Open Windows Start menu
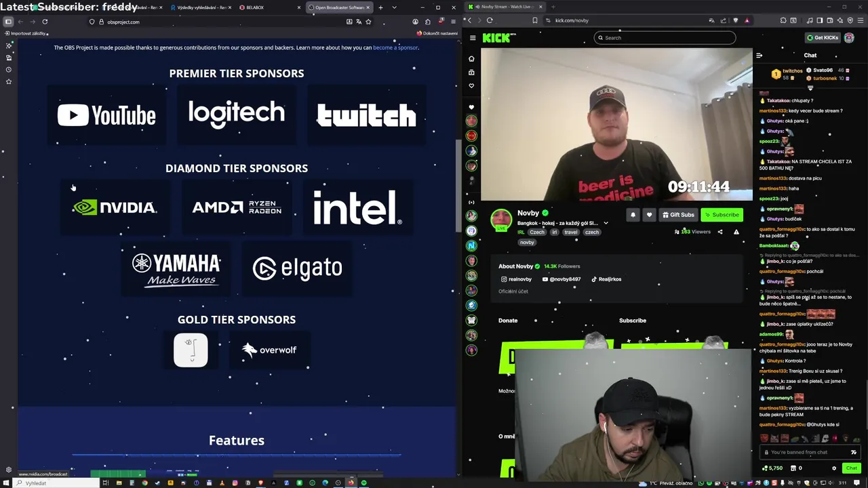This screenshot has height=488, width=868. [x=6, y=483]
